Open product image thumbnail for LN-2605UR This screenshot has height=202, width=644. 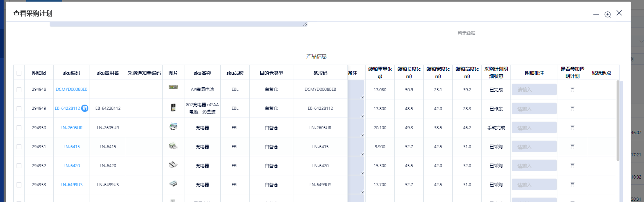click(173, 126)
